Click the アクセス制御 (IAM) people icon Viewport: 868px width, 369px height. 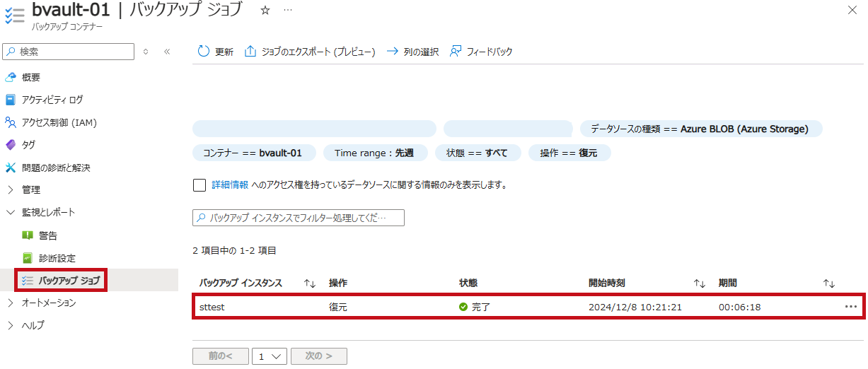[10, 122]
